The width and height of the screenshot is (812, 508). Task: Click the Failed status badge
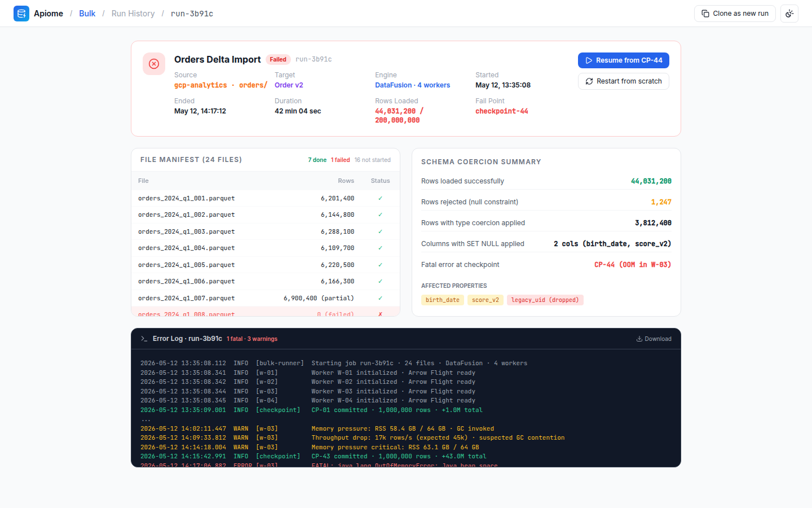coord(278,59)
